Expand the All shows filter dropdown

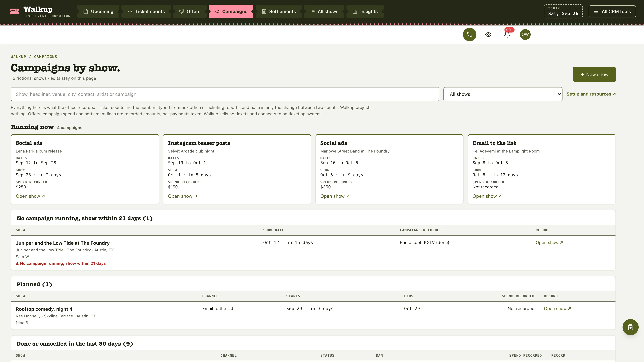coord(503,94)
